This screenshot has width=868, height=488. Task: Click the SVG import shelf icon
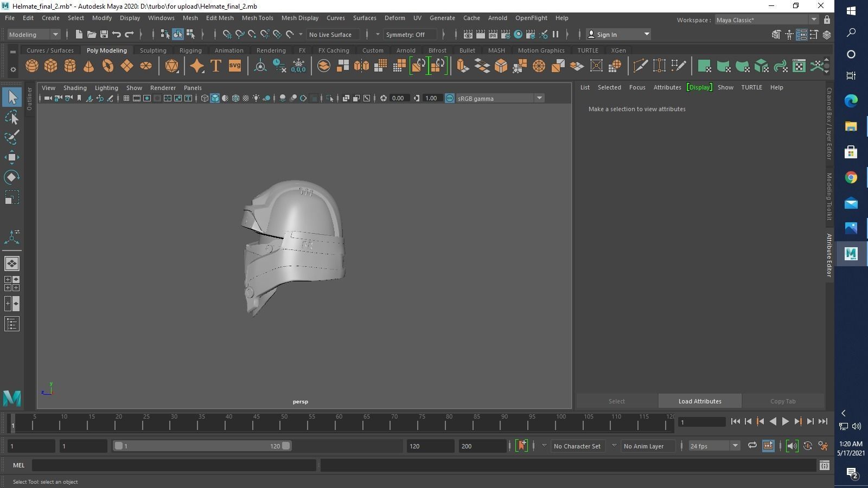click(x=234, y=66)
